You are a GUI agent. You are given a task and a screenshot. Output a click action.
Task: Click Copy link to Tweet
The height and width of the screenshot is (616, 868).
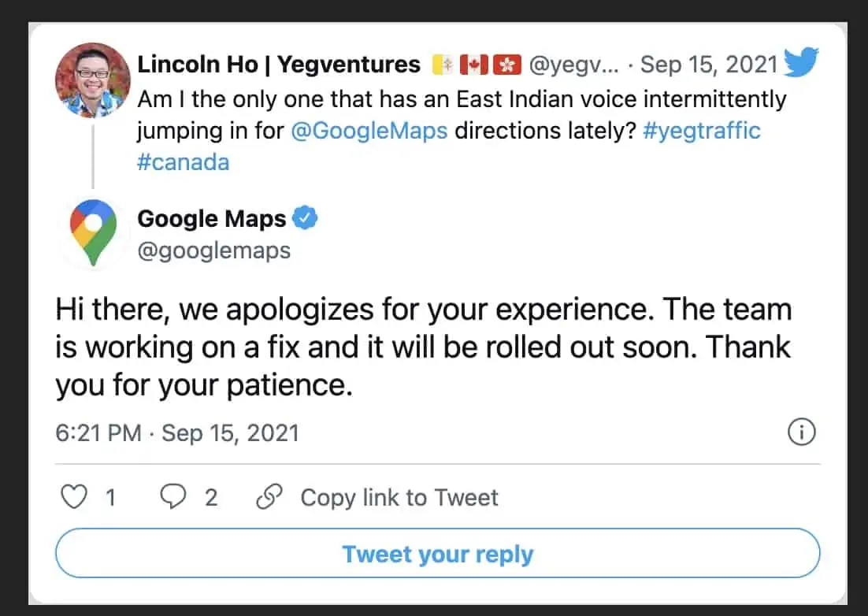click(399, 498)
